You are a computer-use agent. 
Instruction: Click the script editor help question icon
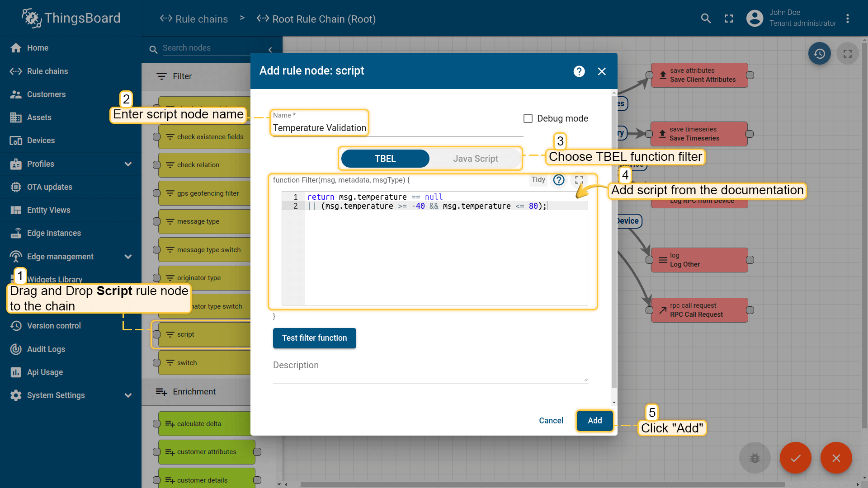[559, 180]
